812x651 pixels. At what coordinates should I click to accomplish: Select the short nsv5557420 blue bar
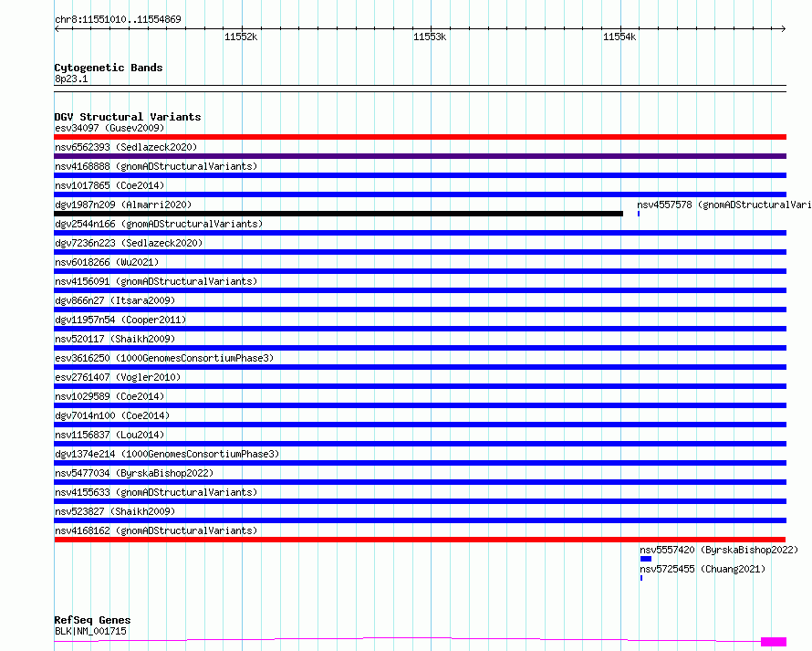pos(646,559)
